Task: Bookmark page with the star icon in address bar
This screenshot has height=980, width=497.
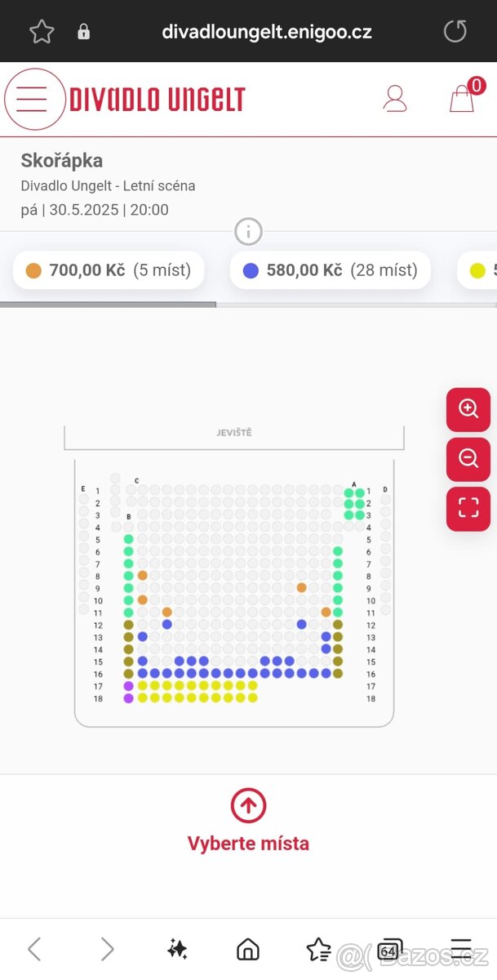Action: 42,32
